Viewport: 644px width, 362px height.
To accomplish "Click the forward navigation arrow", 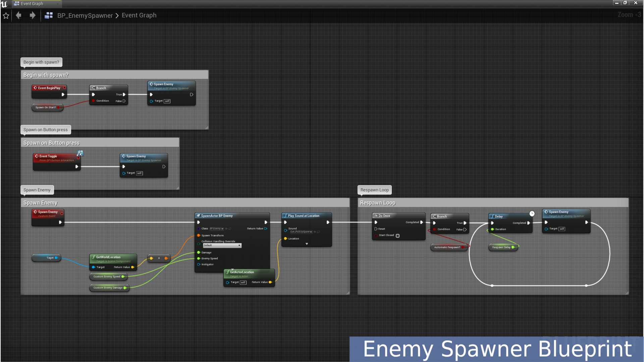I will [32, 15].
